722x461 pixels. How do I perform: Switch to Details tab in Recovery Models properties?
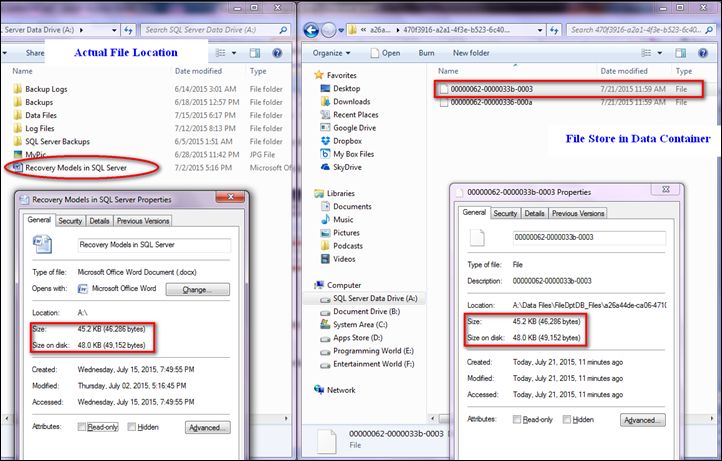click(99, 221)
